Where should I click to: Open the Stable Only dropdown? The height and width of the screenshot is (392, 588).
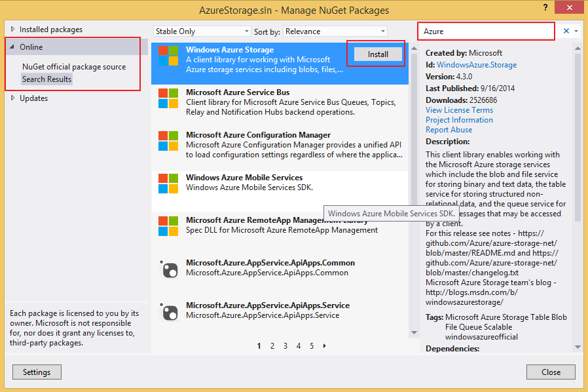pyautogui.click(x=202, y=31)
